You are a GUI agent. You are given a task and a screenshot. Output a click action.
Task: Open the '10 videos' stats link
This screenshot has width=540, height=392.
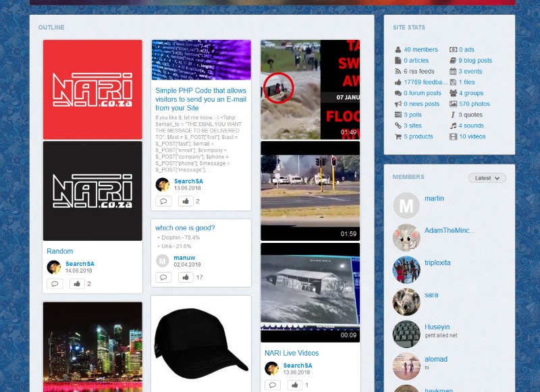pyautogui.click(x=472, y=136)
